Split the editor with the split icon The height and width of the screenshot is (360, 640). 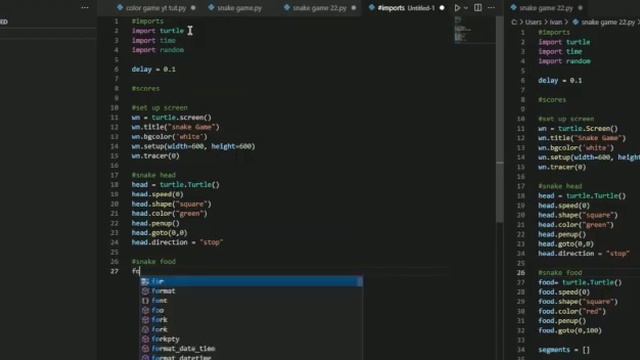pyautogui.click(x=478, y=8)
